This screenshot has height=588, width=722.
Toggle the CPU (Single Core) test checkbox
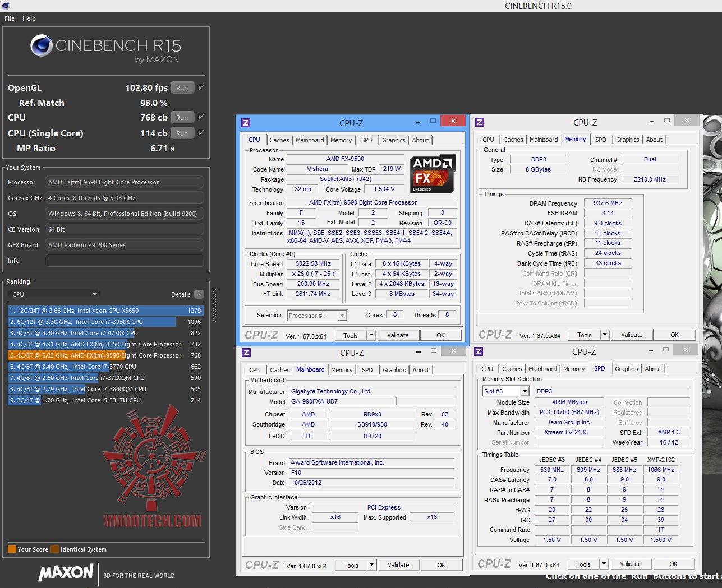point(201,132)
